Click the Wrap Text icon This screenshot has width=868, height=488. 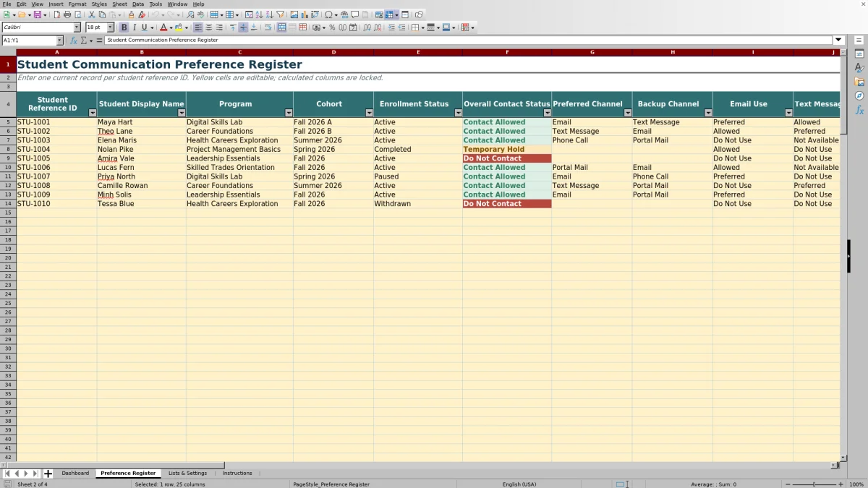[x=268, y=27]
